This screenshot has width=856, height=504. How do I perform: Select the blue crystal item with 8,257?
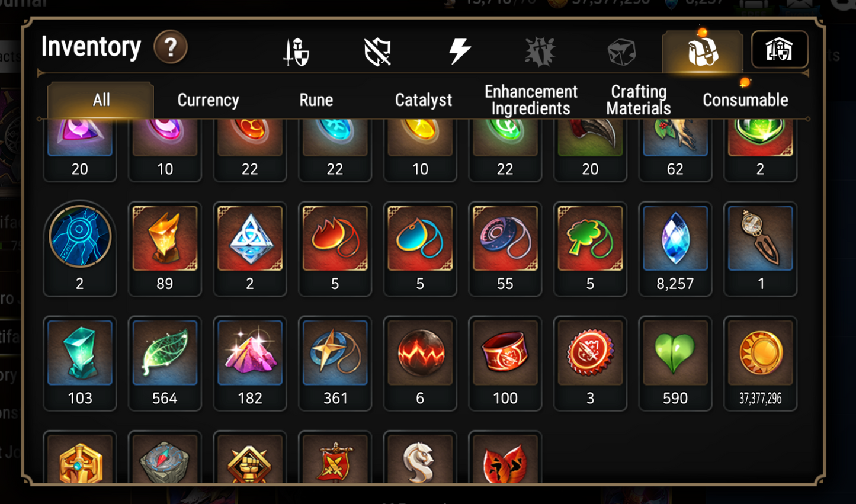pos(675,249)
